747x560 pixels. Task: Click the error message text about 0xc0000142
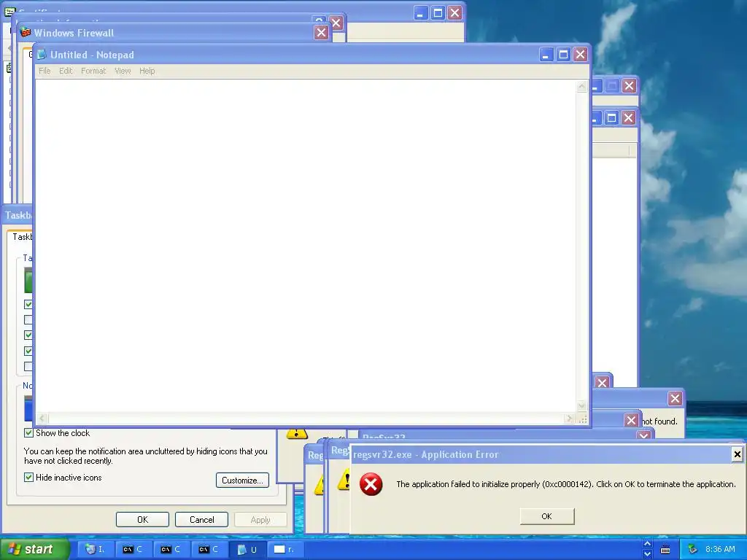(x=566, y=484)
